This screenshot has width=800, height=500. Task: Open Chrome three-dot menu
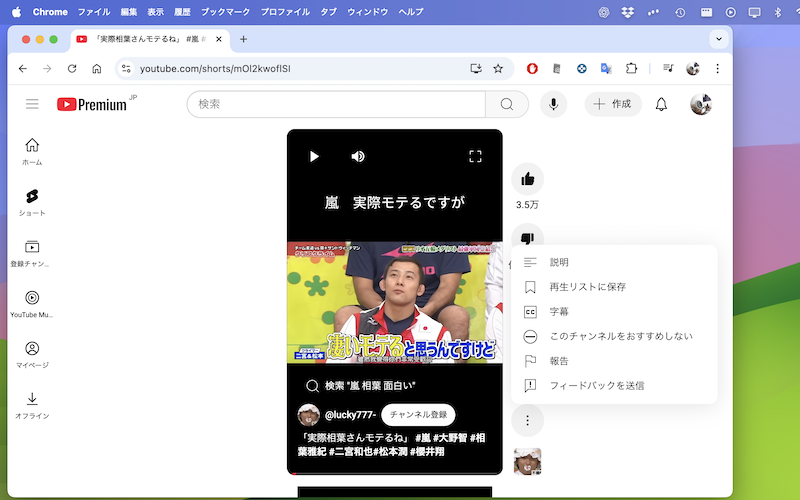[x=717, y=68]
